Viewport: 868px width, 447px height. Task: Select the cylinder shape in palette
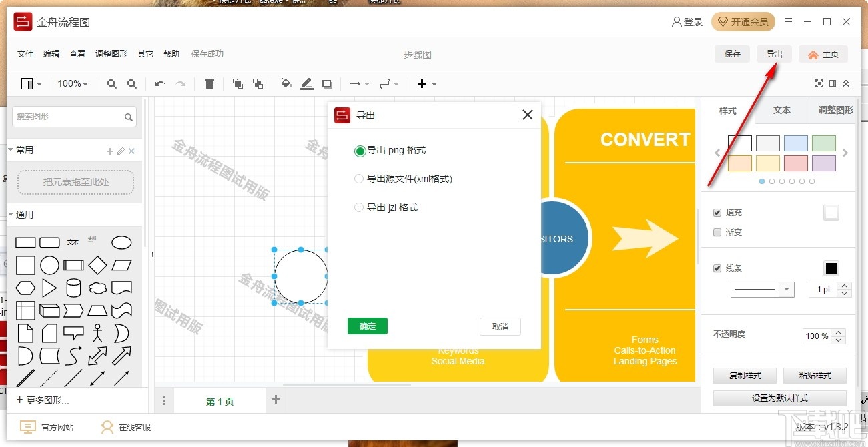pos(73,288)
